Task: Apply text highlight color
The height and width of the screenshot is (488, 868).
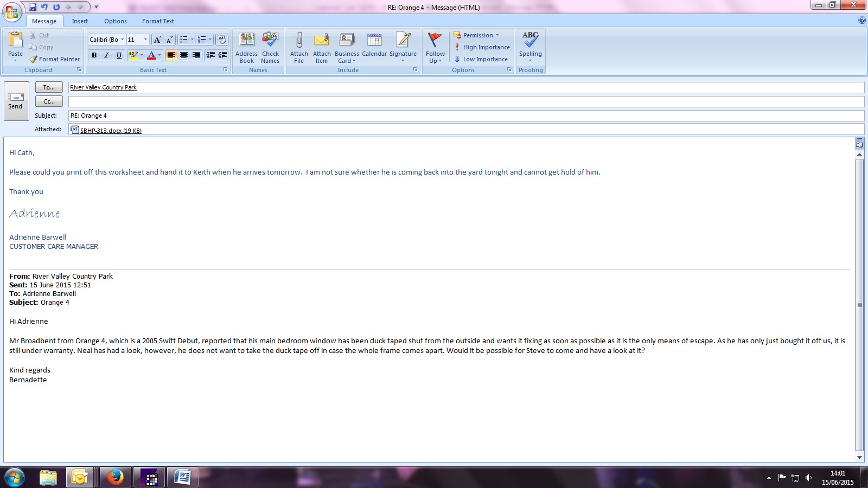Action: [x=133, y=55]
